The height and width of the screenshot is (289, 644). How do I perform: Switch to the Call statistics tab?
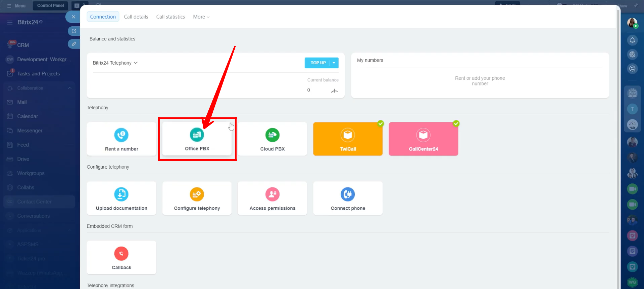click(x=170, y=17)
